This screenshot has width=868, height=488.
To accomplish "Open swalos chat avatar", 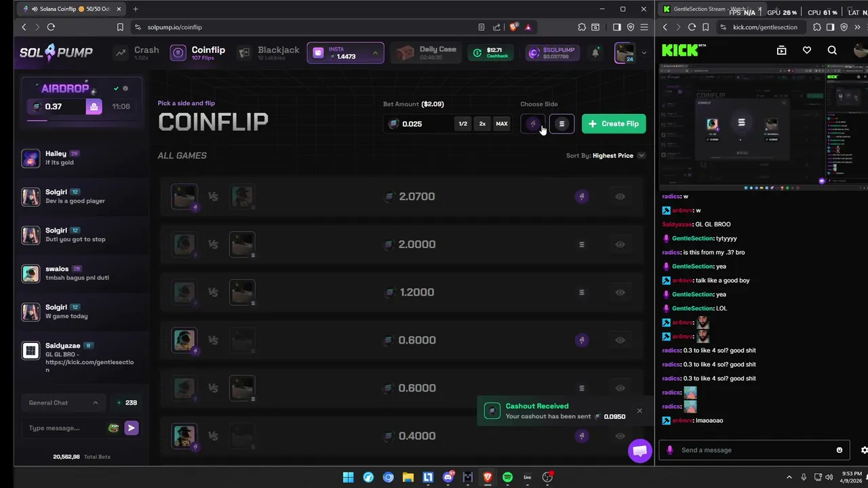I will pyautogui.click(x=31, y=273).
